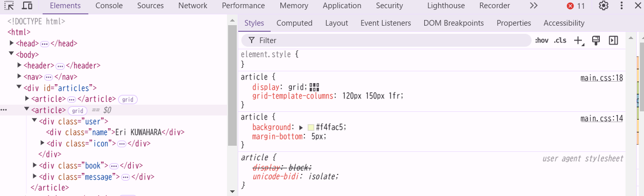Collapse the div id="articles" node arrow

coord(20,87)
